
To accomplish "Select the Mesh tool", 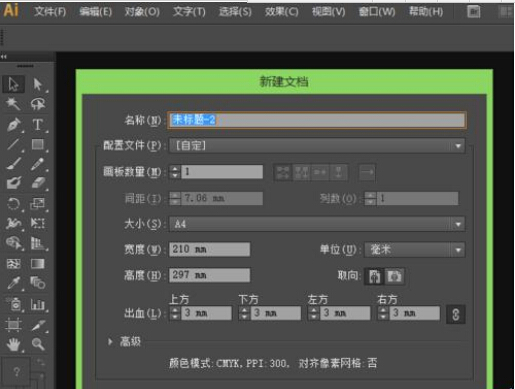I will 13,264.
